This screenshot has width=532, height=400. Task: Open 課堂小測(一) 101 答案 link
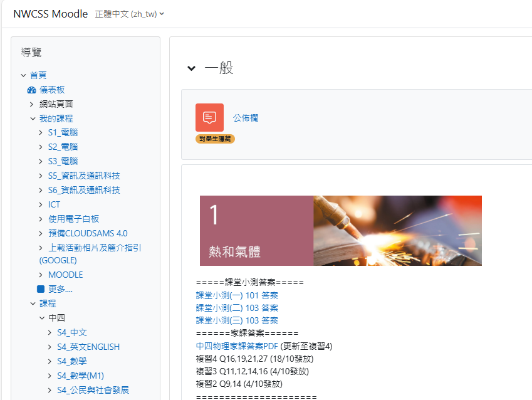pyautogui.click(x=237, y=295)
